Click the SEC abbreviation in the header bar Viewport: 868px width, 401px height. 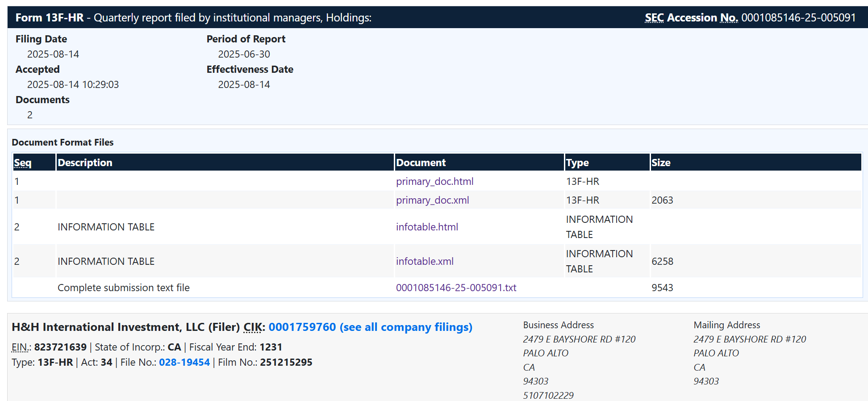coord(654,18)
